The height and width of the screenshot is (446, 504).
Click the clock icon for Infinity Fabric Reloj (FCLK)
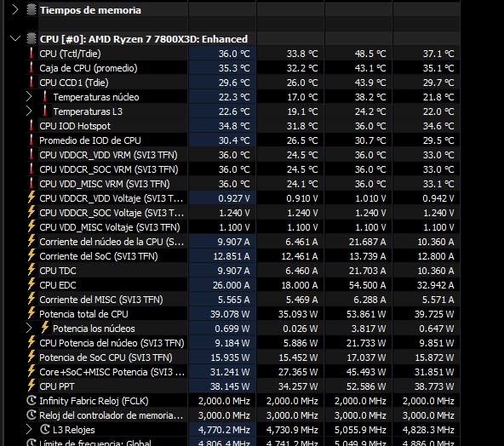click(x=31, y=400)
